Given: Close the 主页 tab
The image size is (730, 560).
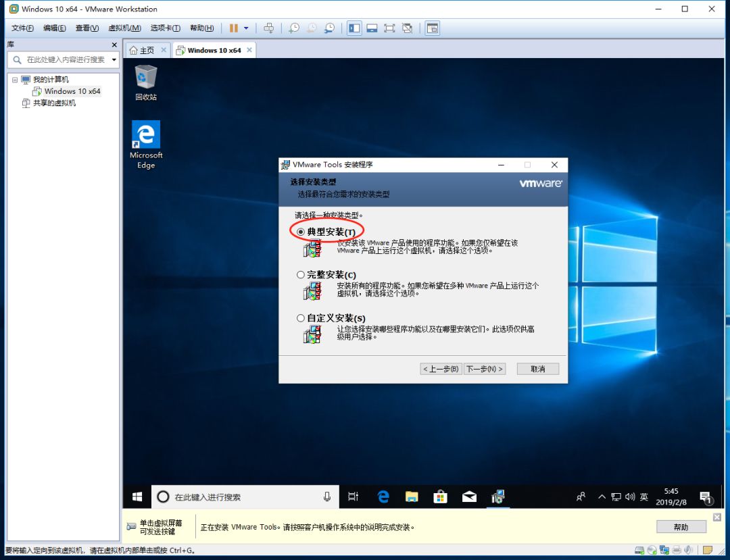Looking at the screenshot, I should [x=164, y=50].
